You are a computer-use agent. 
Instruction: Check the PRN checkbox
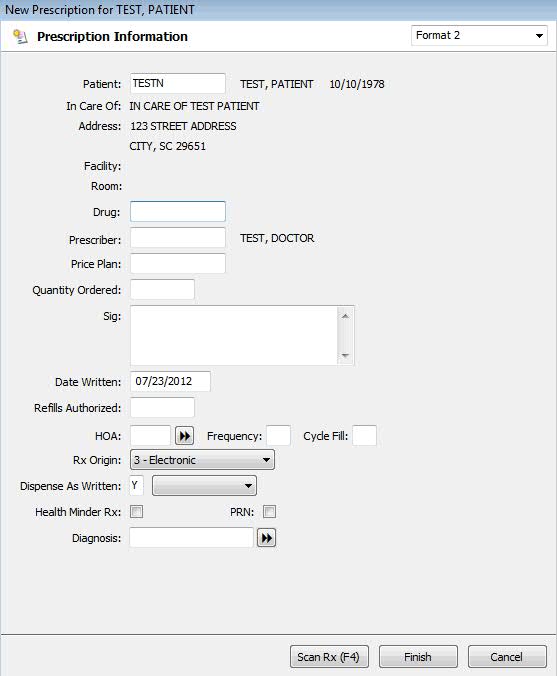tap(269, 512)
